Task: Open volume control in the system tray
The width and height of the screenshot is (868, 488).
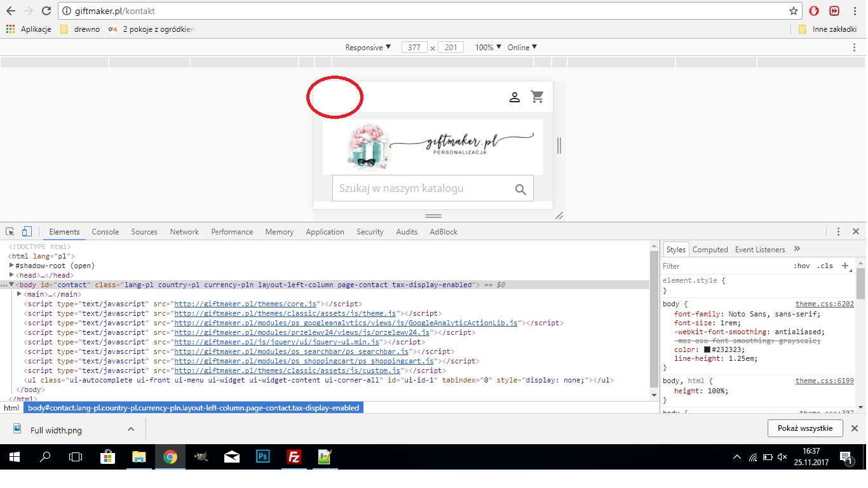Action: click(782, 457)
